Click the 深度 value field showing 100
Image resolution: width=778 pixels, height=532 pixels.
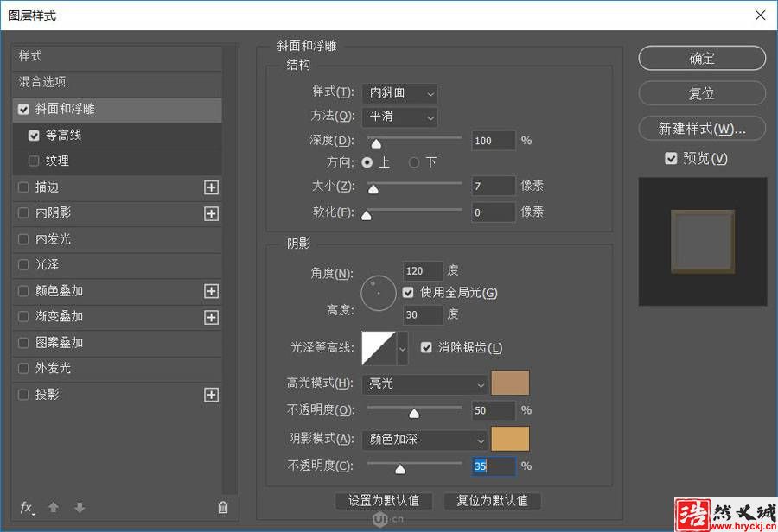click(494, 141)
